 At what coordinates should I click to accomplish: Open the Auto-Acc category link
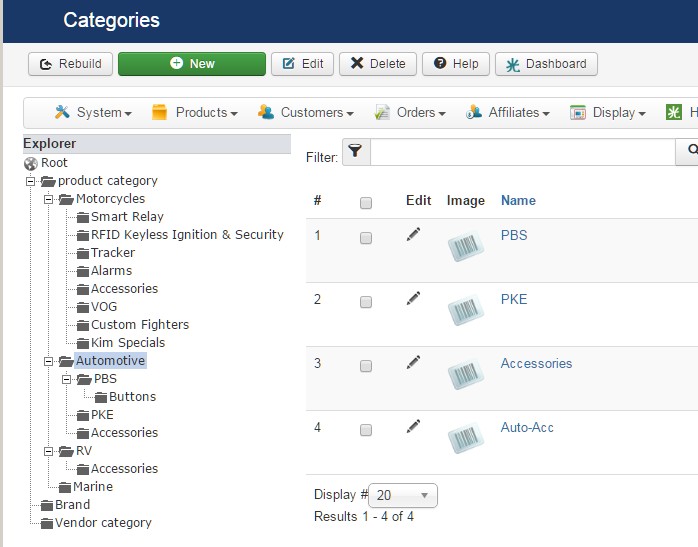click(x=527, y=427)
